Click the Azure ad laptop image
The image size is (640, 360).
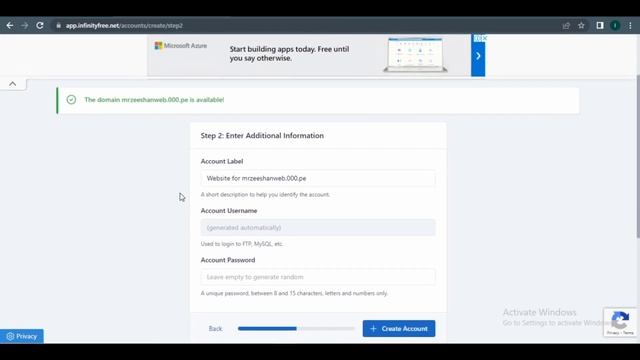tap(416, 55)
